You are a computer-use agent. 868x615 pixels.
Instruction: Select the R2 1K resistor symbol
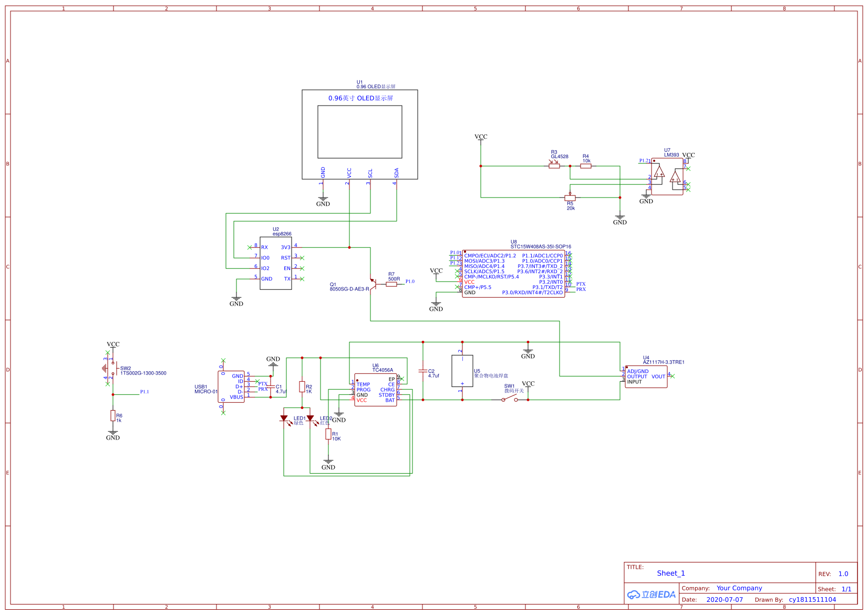(302, 387)
